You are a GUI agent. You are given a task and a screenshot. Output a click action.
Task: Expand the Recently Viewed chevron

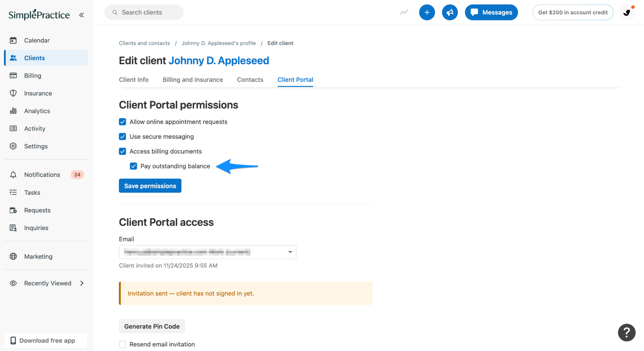point(82,283)
